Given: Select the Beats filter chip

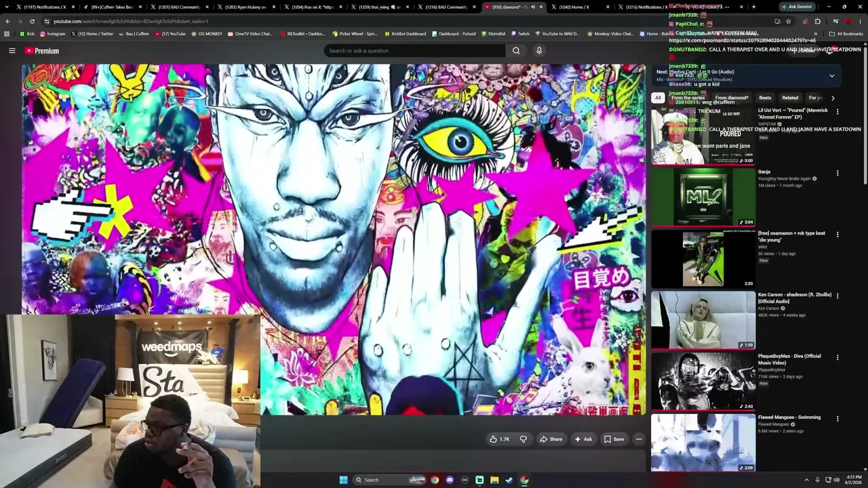Looking at the screenshot, I should 765,98.
